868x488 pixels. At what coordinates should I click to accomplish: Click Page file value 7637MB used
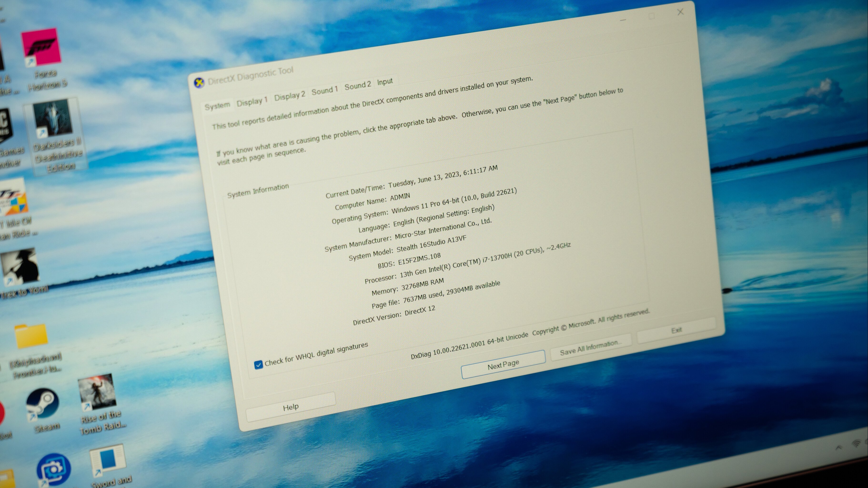pos(452,292)
